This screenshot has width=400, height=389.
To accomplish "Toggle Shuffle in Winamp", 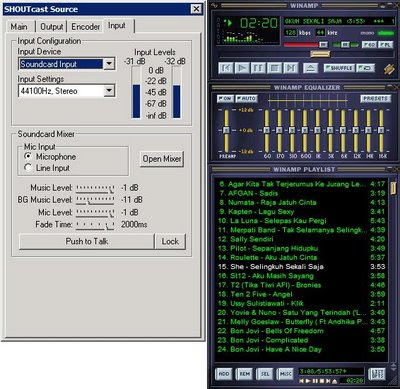I will tap(339, 68).
